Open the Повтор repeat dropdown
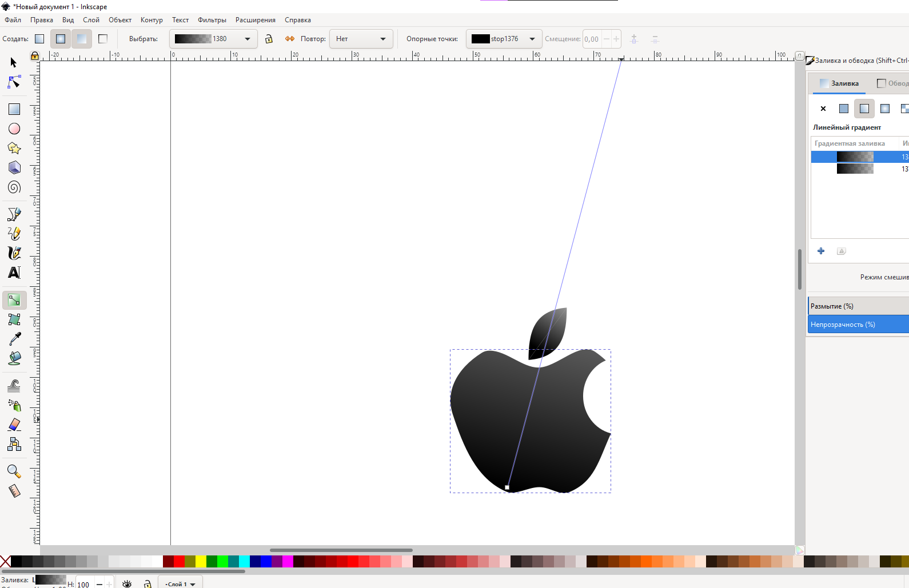 [x=361, y=39]
